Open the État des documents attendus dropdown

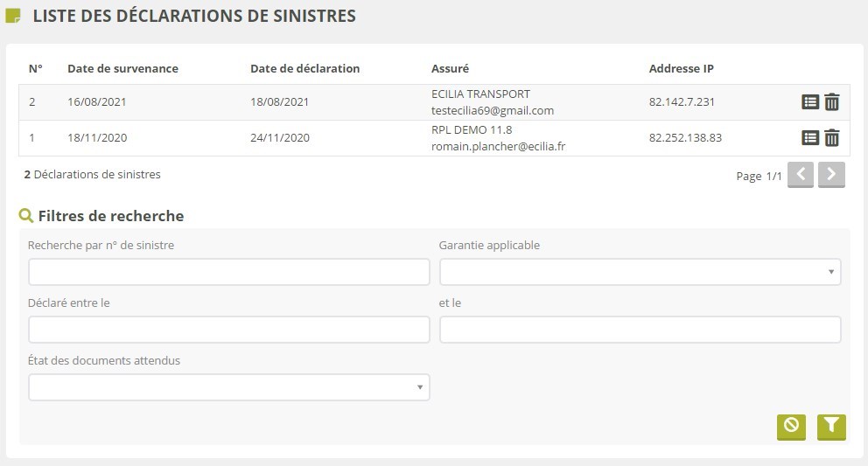coord(229,387)
